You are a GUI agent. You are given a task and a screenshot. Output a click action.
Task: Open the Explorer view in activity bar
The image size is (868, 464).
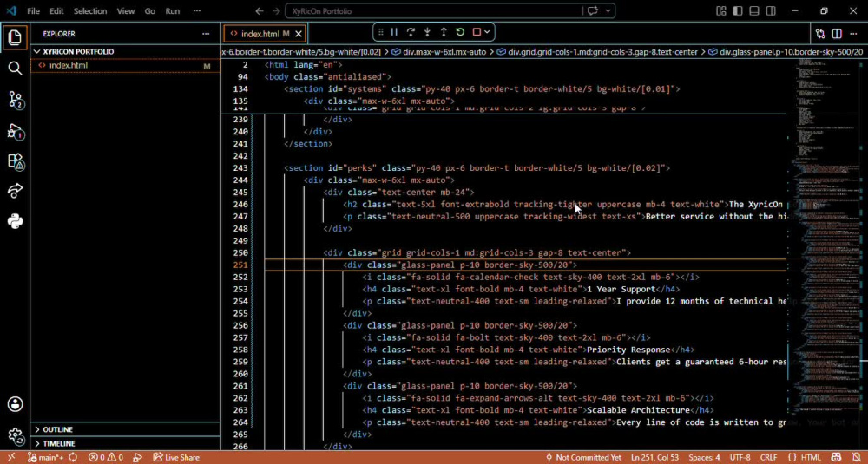15,37
